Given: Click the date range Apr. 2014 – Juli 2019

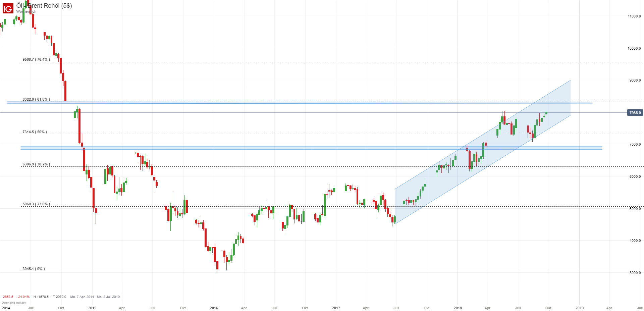Looking at the screenshot, I should [x=95, y=297].
